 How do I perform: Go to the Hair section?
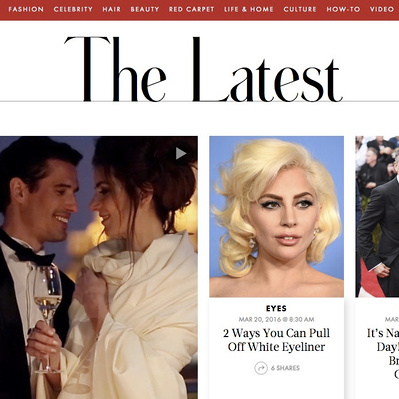point(111,9)
